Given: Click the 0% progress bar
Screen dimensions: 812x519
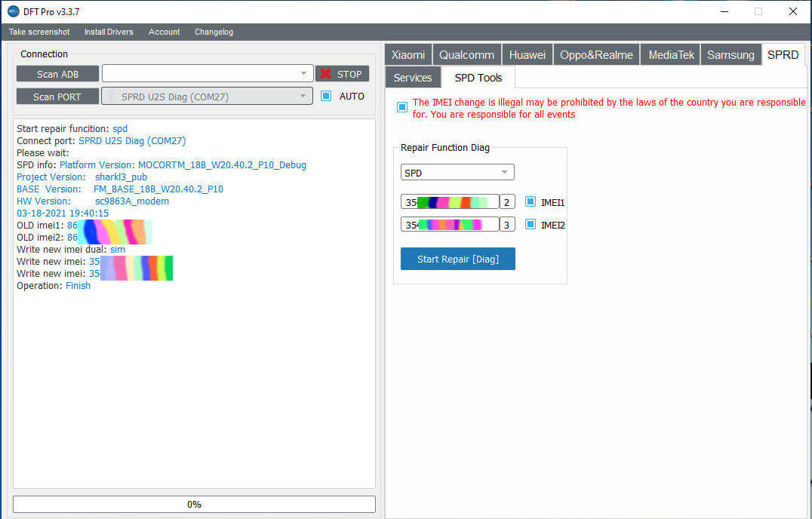Looking at the screenshot, I should [x=194, y=504].
